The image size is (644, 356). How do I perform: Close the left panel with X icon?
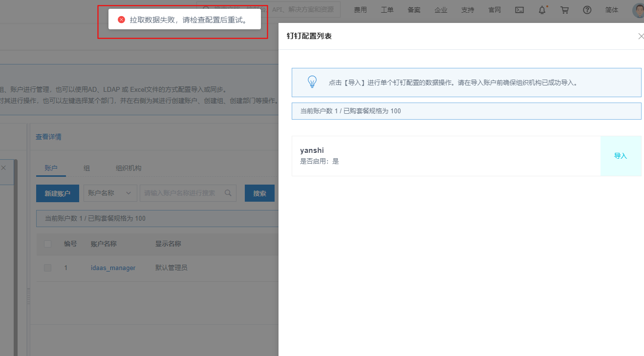3,168
